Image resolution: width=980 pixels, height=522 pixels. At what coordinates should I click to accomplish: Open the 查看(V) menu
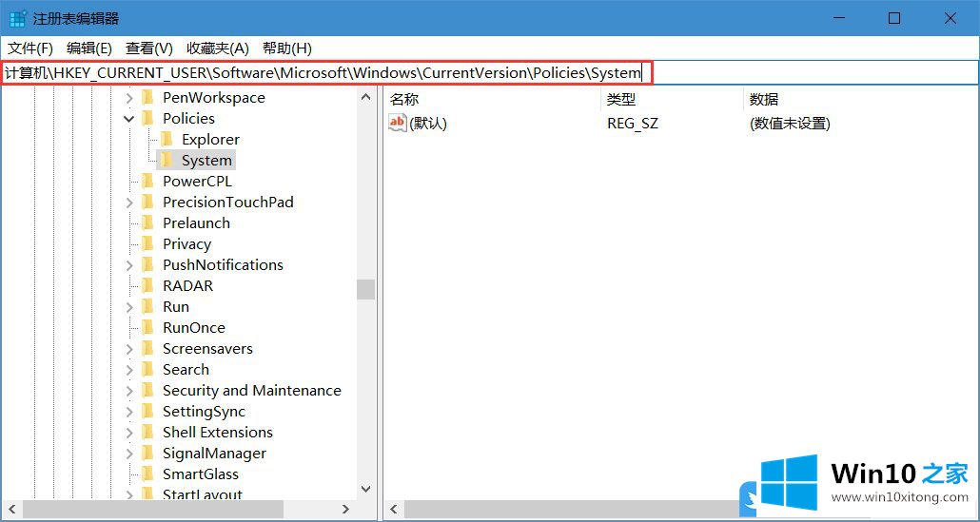[x=148, y=48]
